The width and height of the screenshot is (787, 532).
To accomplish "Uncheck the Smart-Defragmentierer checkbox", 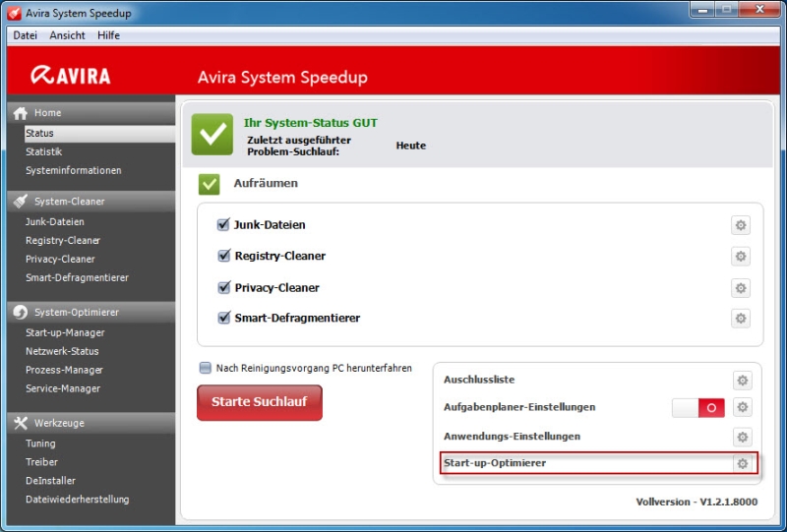I will click(223, 318).
